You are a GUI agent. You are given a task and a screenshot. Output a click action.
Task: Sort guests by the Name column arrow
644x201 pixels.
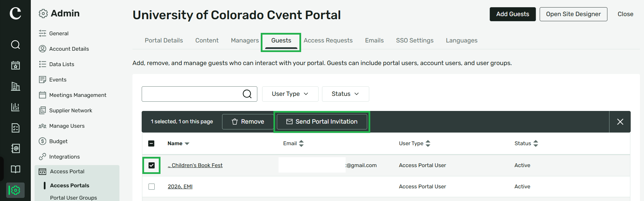coord(187,144)
